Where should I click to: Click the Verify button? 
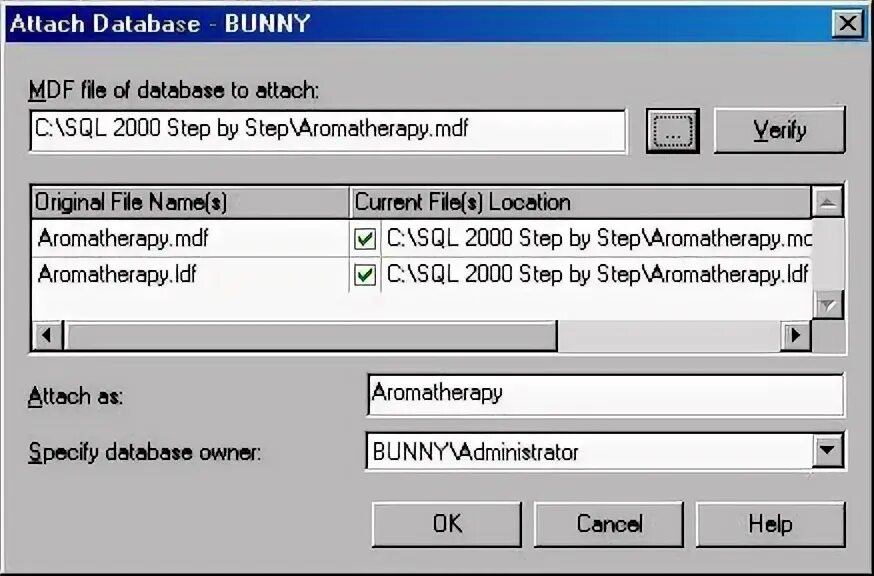(779, 130)
